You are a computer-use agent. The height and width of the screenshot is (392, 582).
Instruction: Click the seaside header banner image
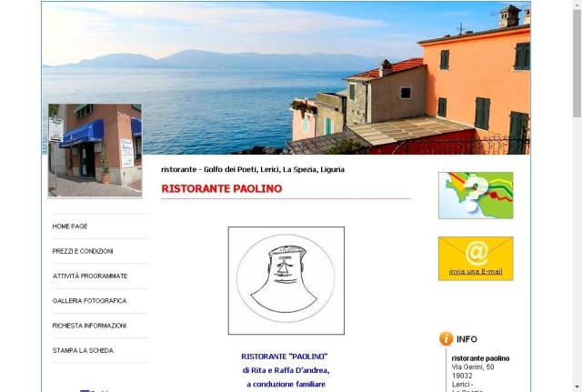point(286,78)
